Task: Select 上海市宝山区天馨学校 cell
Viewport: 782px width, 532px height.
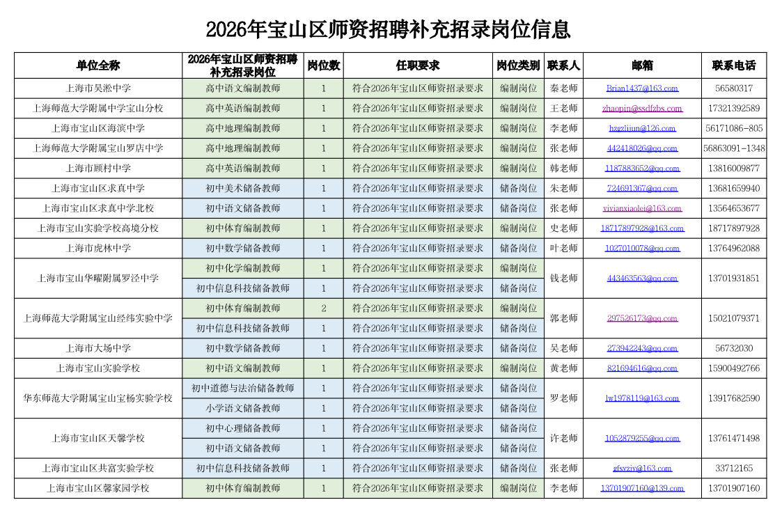Action: (x=98, y=438)
